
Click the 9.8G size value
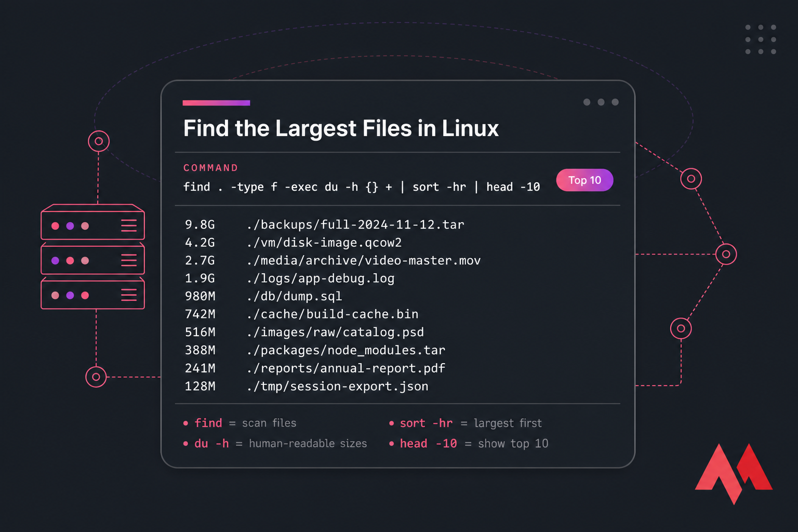[200, 224]
